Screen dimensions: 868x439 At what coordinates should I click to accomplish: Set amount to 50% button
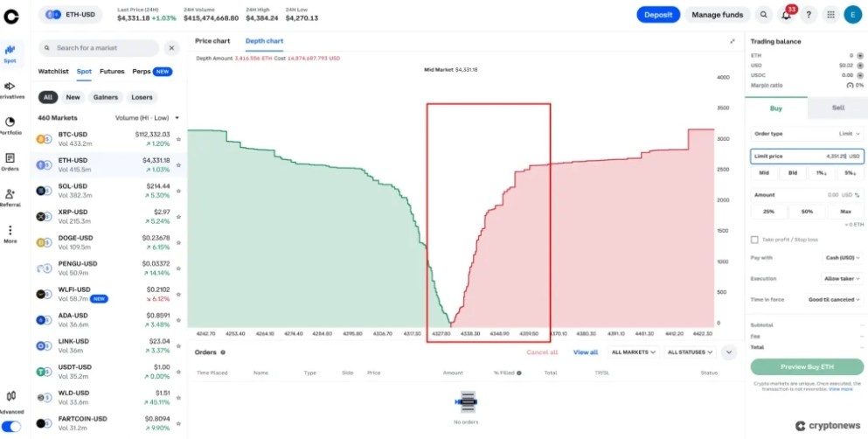[x=807, y=212]
